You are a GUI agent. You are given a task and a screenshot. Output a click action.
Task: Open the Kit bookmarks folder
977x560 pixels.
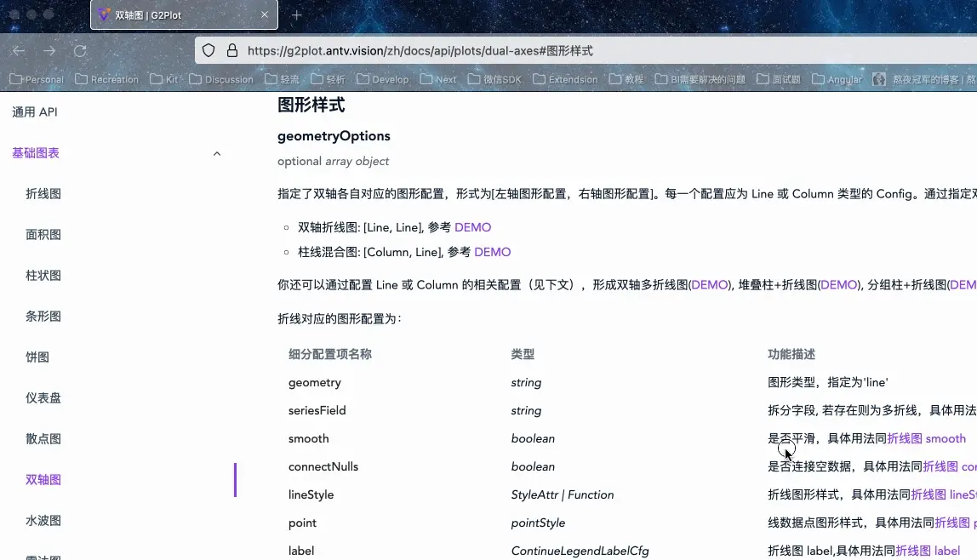164,79
